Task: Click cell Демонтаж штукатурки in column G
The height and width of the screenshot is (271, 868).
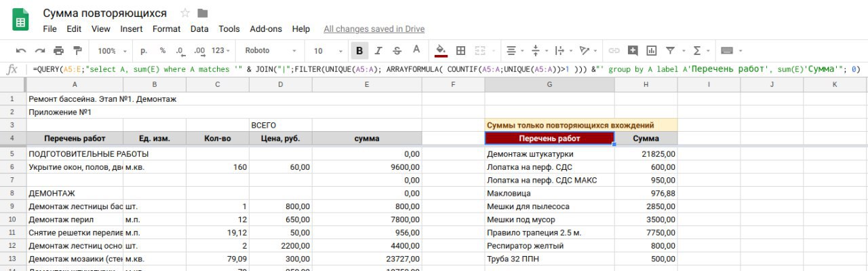Action: point(549,154)
